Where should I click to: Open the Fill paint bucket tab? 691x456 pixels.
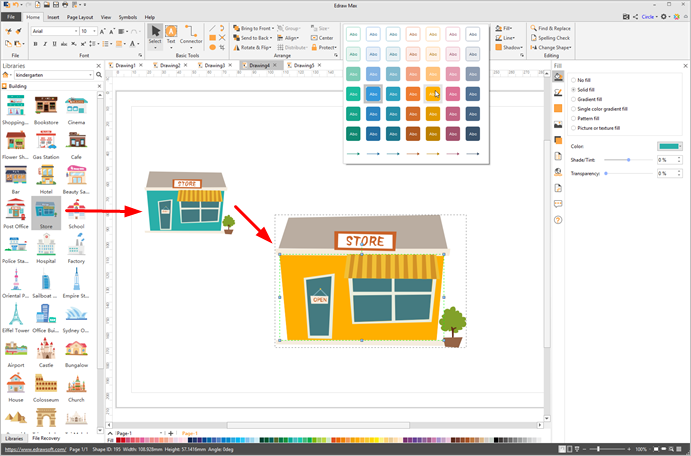558,76
